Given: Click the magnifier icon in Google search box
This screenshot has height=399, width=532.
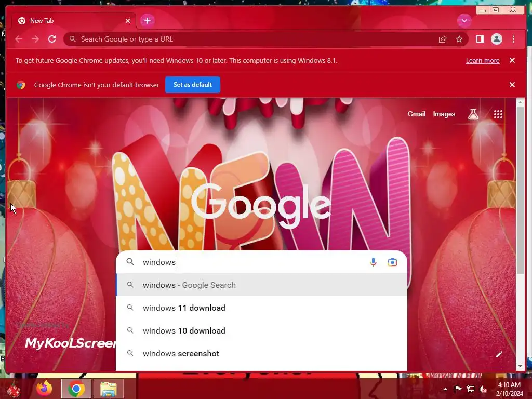Looking at the screenshot, I should [130, 262].
